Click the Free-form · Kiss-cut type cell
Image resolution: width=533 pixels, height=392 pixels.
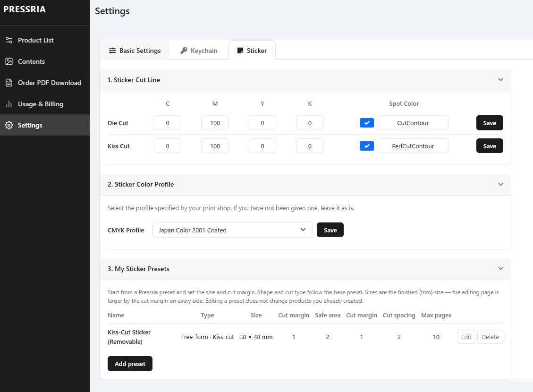coord(207,337)
